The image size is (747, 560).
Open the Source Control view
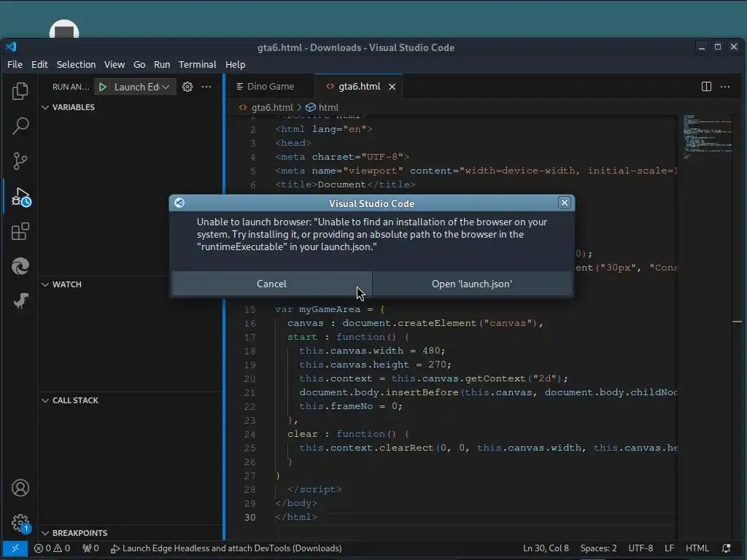pos(20,161)
